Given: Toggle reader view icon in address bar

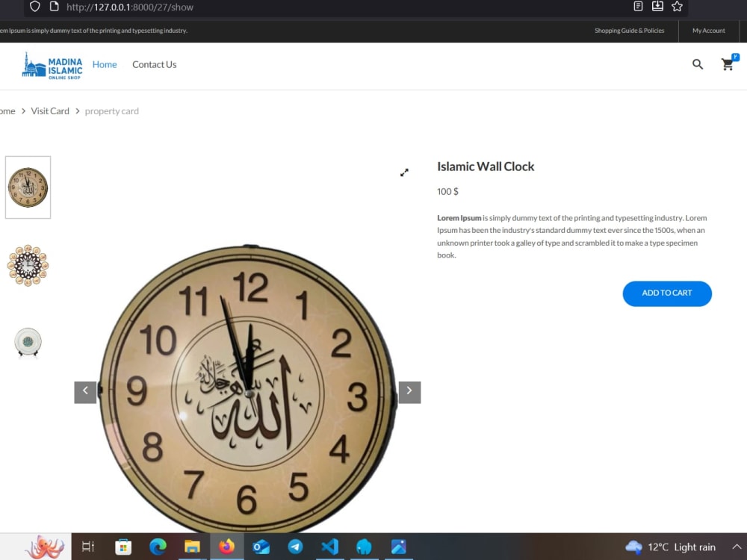Looking at the screenshot, I should click(638, 6).
